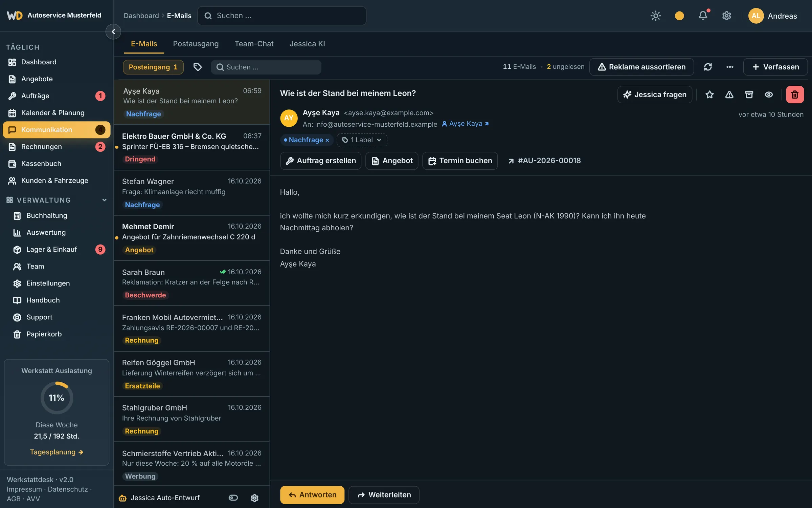Open the Datenschutz footer link
Viewport: 812px width, 508px height.
coord(68,489)
